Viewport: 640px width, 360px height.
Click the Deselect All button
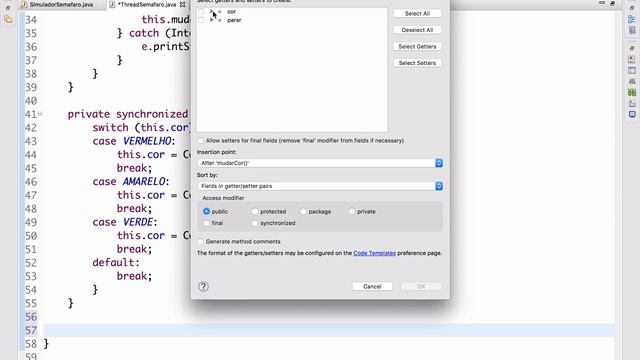pyautogui.click(x=417, y=30)
